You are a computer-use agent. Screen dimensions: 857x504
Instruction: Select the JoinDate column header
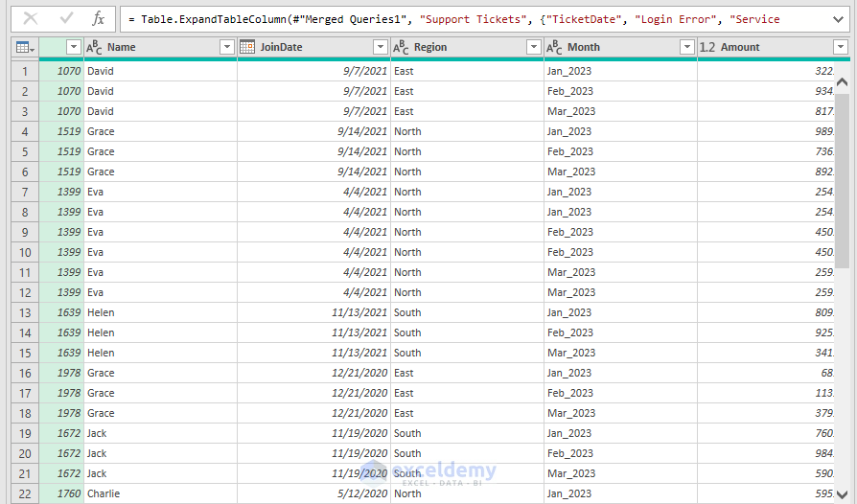(x=314, y=48)
